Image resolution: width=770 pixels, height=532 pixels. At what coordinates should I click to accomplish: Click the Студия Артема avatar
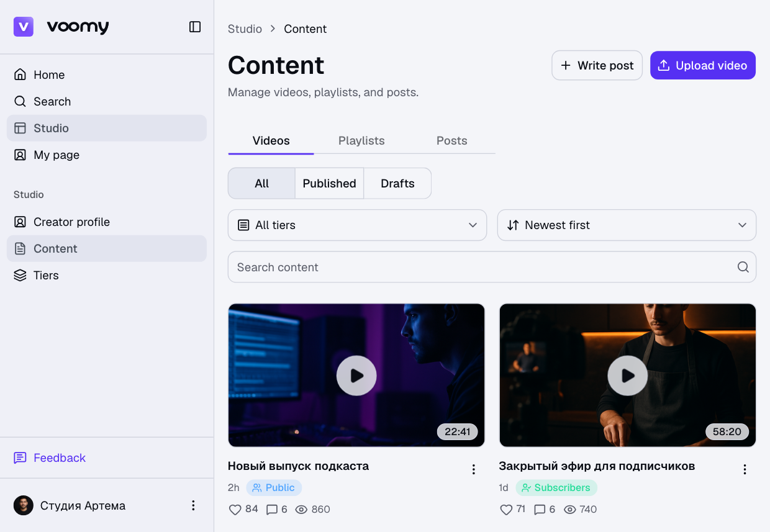pos(24,505)
